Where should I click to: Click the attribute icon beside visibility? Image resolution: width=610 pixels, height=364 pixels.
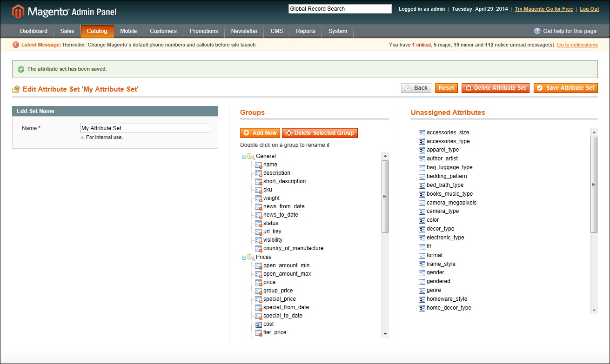[259, 240]
